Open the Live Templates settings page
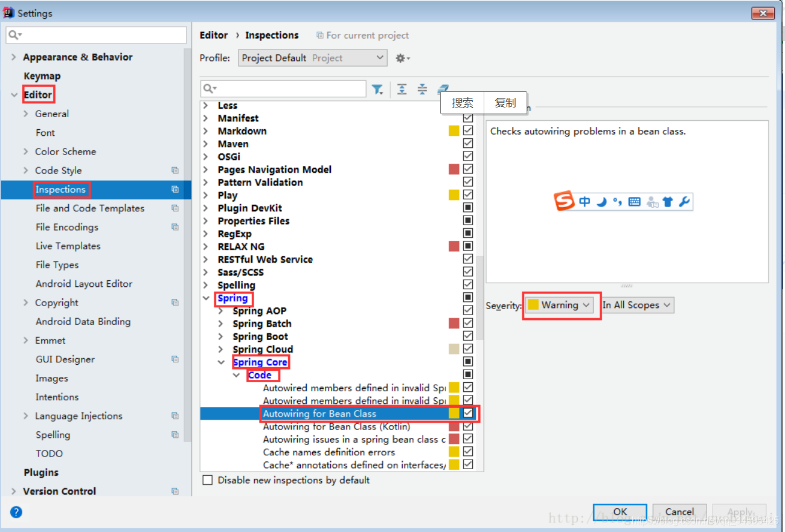The height and width of the screenshot is (532, 785). 68,246
